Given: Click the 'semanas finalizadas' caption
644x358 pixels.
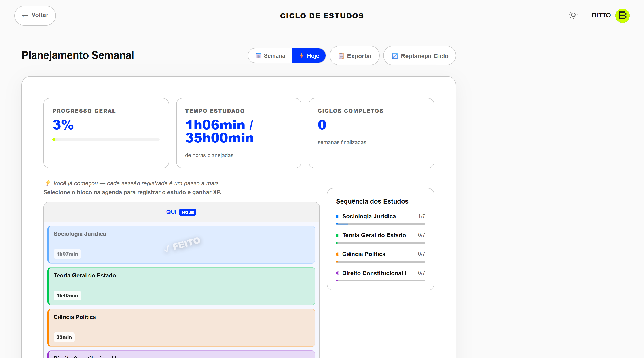Looking at the screenshot, I should click(342, 142).
